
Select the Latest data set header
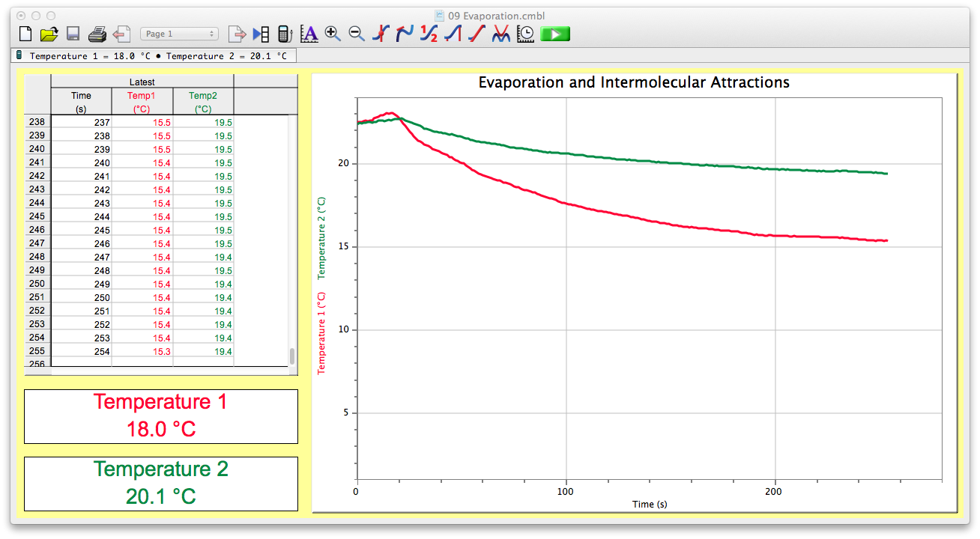click(x=142, y=82)
